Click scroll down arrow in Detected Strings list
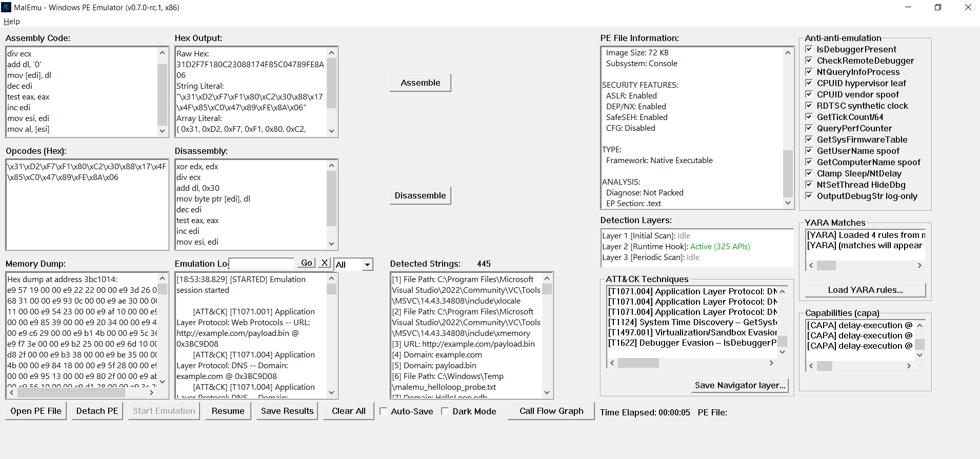Viewport: 980px width, 459px height. [x=547, y=392]
